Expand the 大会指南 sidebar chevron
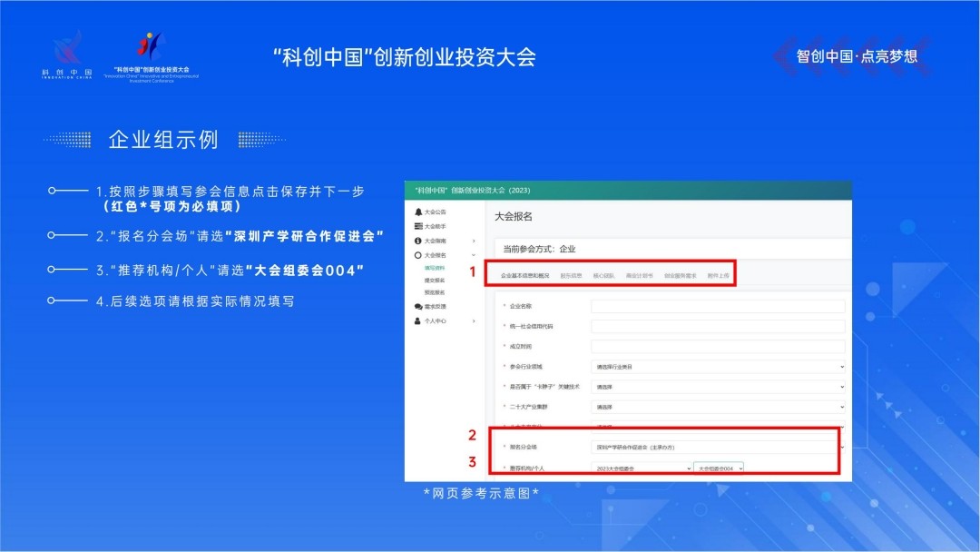 [x=474, y=241]
